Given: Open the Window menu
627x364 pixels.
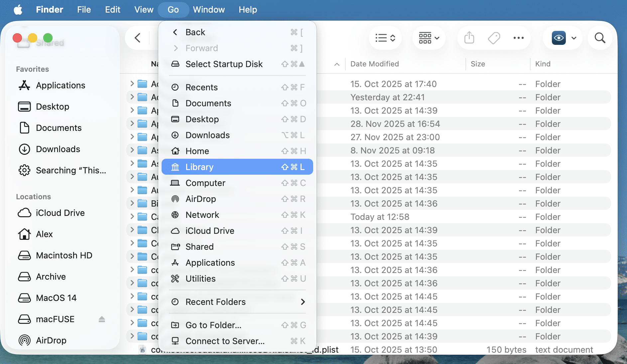Looking at the screenshot, I should (x=209, y=10).
